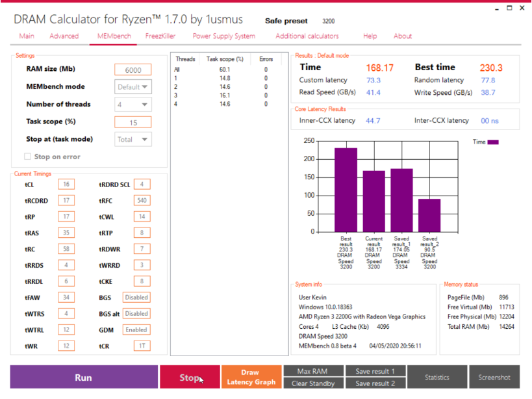Click the Task scope (%) column header

[x=225, y=59]
